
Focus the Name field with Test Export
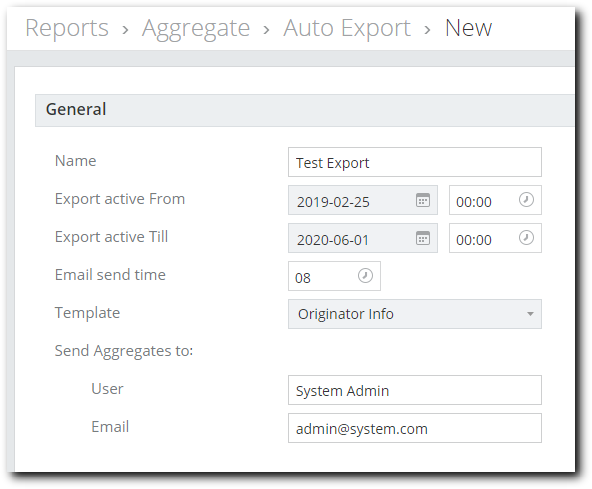point(415,162)
